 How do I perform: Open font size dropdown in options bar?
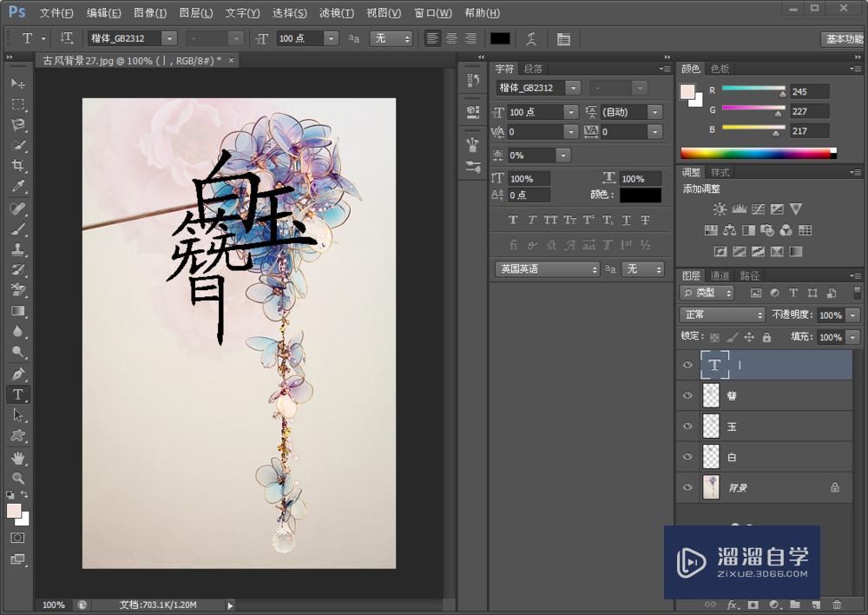pyautogui.click(x=331, y=38)
